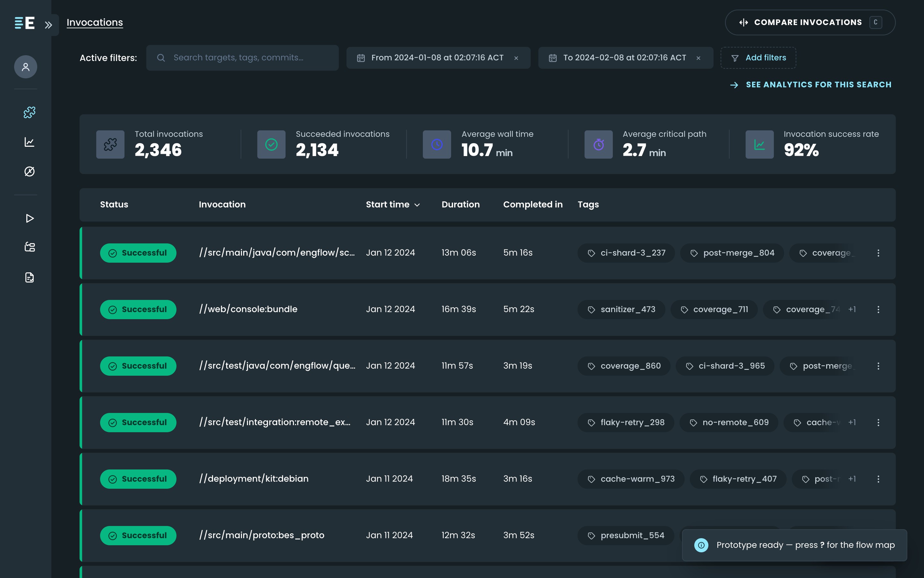Click the EngFlow logo
Screen dimensions: 924x578
click(25, 23)
